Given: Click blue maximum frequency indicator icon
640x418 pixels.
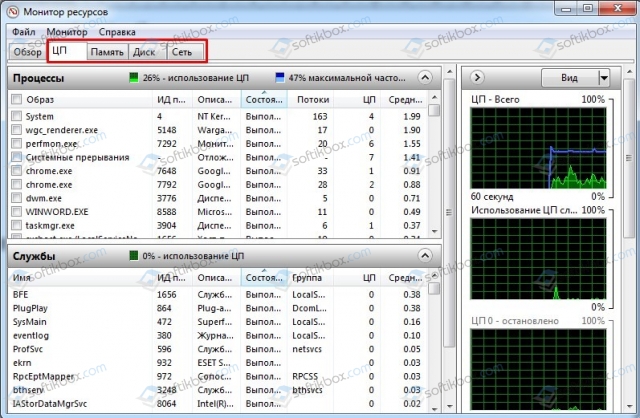Looking at the screenshot, I should coord(280,78).
